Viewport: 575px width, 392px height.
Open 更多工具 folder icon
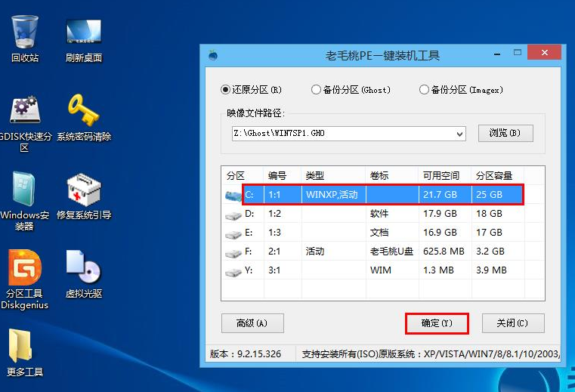tap(25, 353)
